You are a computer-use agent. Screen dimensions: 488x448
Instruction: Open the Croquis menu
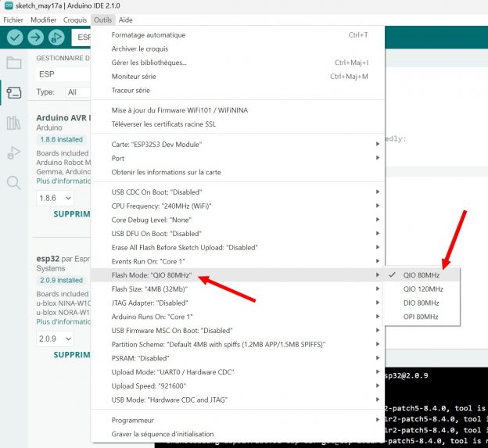pos(75,20)
